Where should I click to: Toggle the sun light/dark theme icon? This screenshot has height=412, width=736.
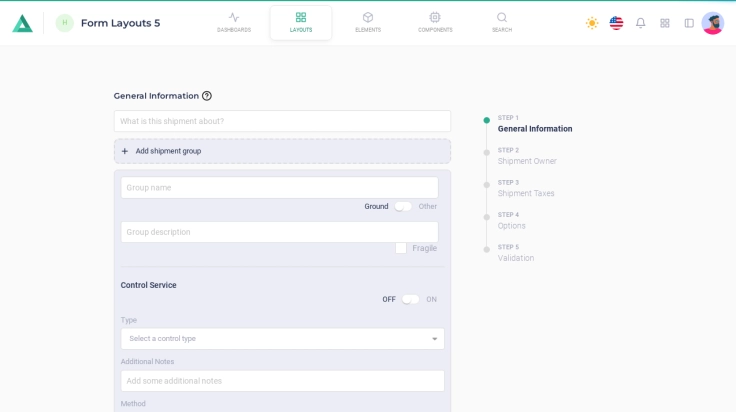592,23
